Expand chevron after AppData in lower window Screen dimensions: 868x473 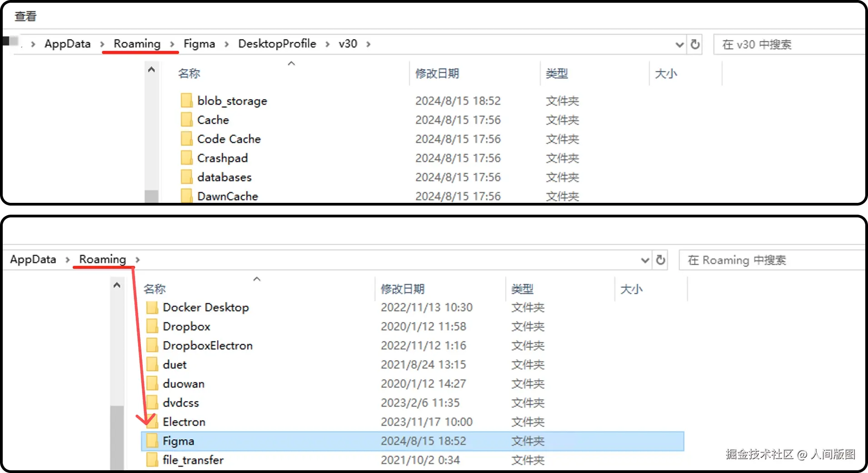[67, 260]
